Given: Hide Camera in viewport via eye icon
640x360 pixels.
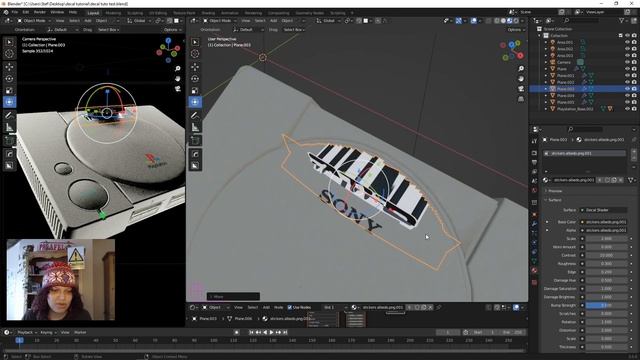Looking at the screenshot, I should pos(627,62).
